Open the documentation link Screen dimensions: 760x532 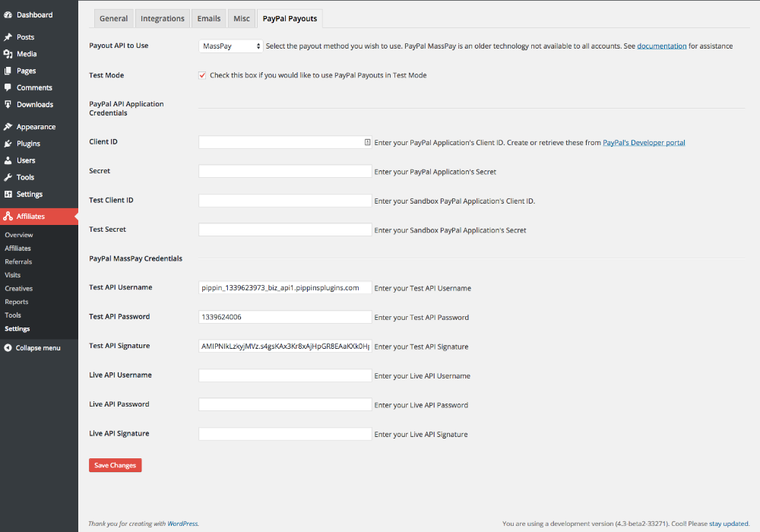pyautogui.click(x=662, y=46)
